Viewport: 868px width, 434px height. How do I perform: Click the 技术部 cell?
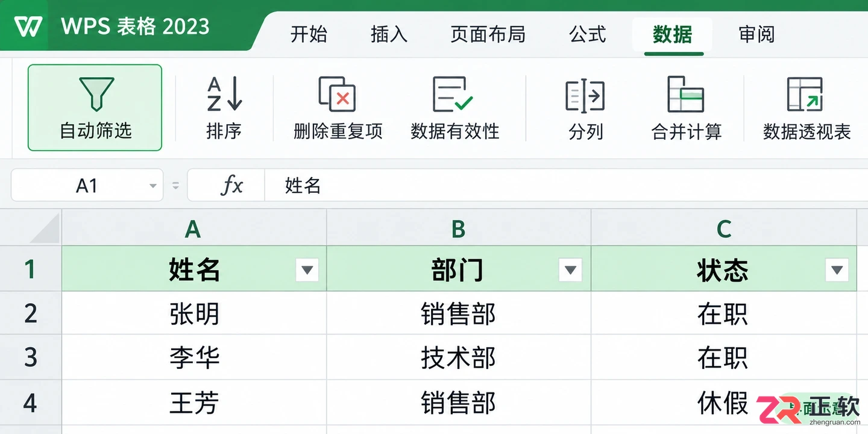point(459,357)
